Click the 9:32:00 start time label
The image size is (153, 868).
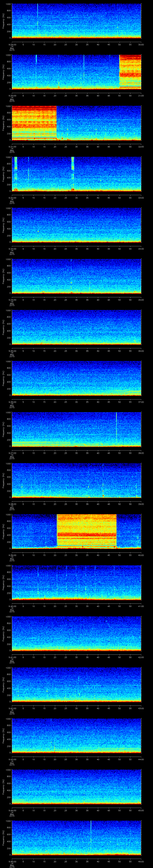[x=12, y=198]
